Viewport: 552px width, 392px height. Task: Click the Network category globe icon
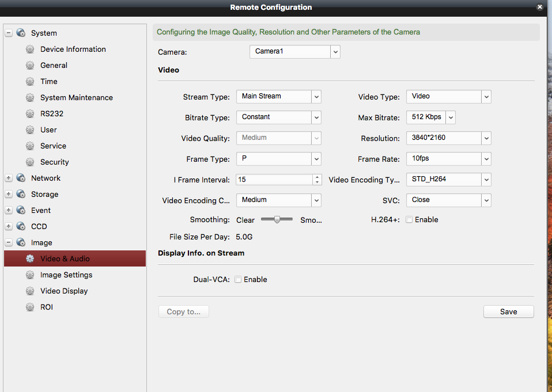click(21, 178)
